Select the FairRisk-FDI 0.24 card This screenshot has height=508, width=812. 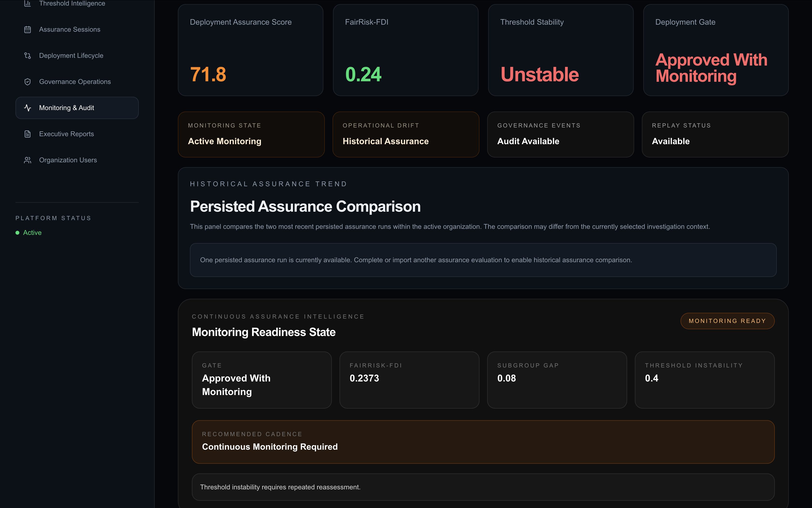point(405,50)
